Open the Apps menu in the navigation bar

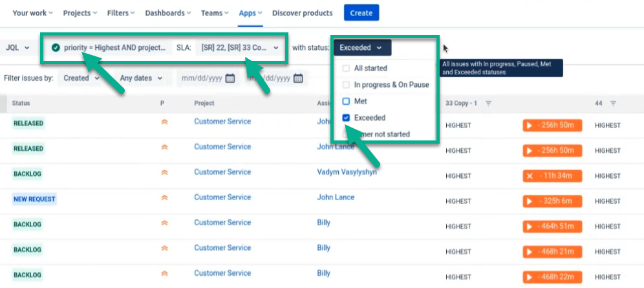pos(250,13)
